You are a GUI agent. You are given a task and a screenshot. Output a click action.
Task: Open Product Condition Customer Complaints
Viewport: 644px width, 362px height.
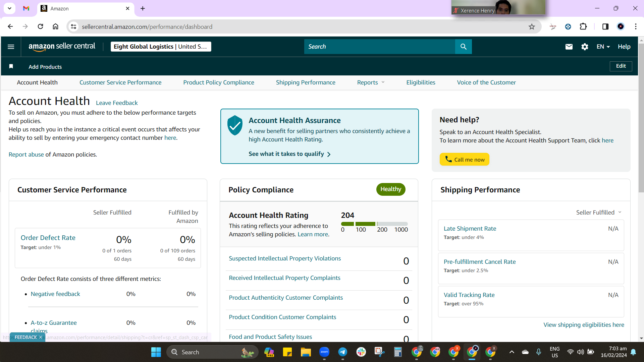pos(282,317)
